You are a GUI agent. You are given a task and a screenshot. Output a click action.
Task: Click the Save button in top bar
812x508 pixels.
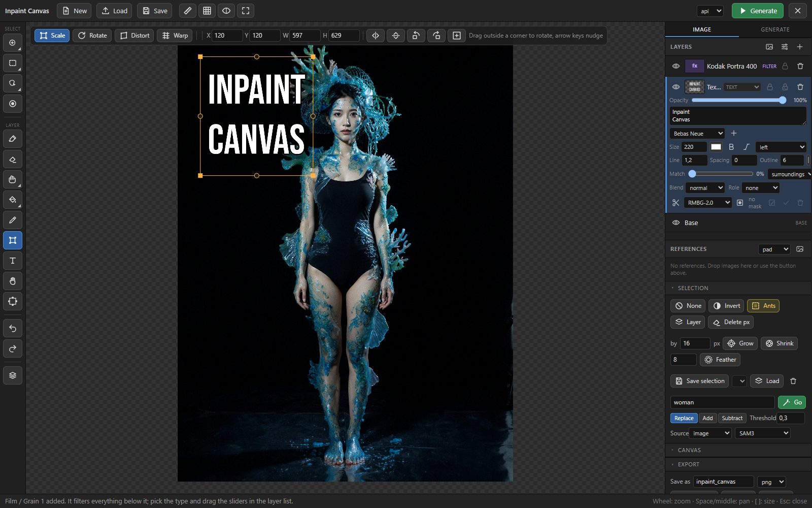click(155, 11)
